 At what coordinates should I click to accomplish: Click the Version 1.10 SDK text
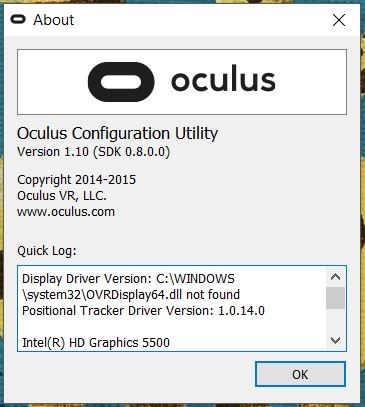click(94, 152)
